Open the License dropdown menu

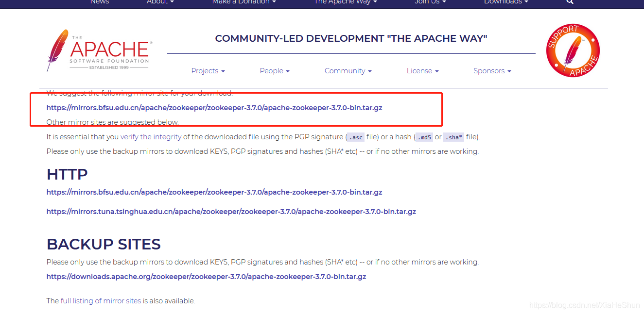423,71
